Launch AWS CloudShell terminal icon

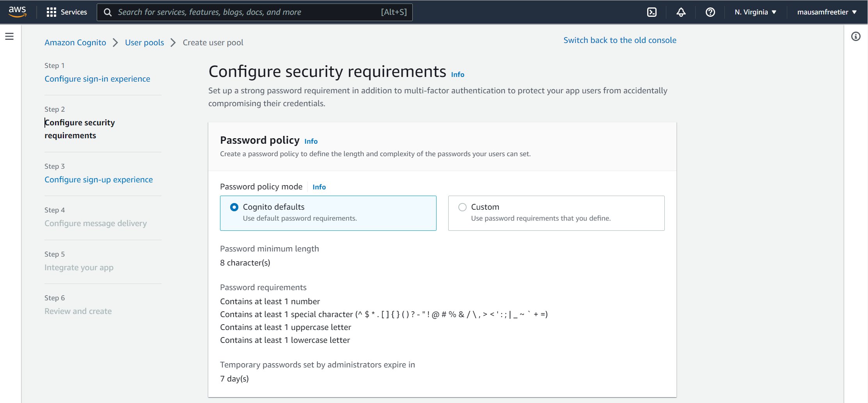click(651, 12)
